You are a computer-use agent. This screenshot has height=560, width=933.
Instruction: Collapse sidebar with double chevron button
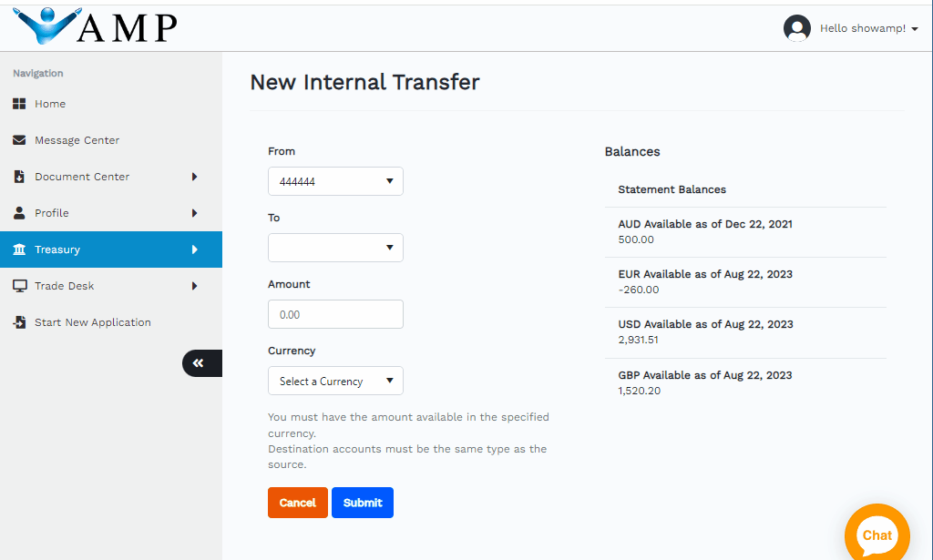click(x=199, y=363)
